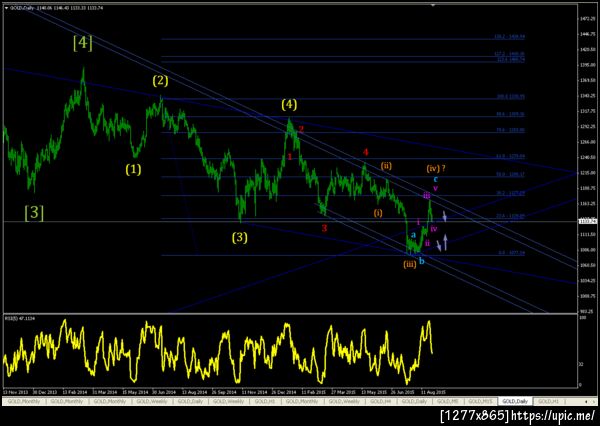Select the red 1 wave label
Viewport: 600px width, 426px height.
click(x=290, y=157)
